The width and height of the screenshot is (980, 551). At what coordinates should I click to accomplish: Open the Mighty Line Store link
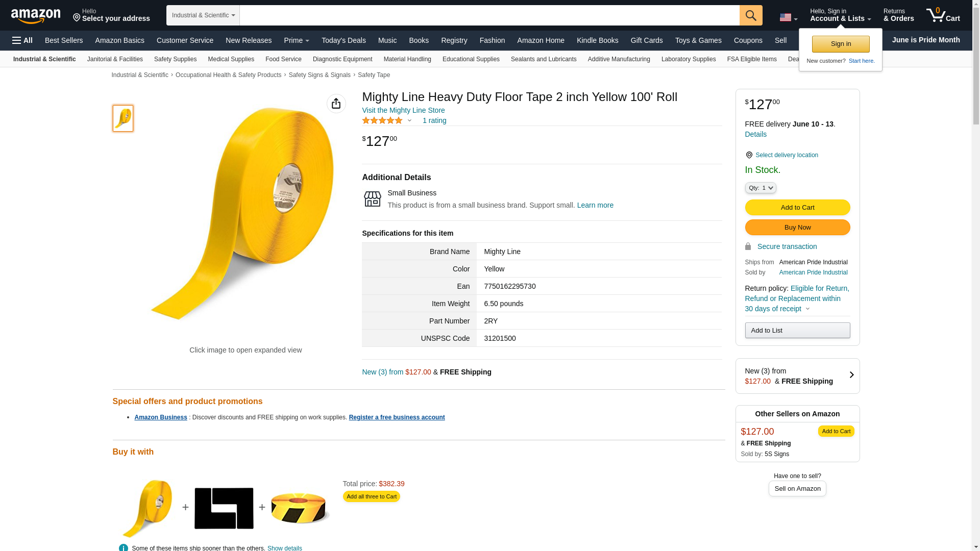403,110
